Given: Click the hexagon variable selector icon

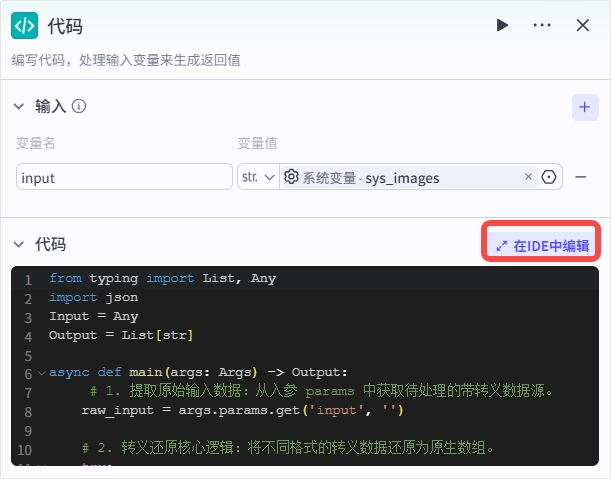Looking at the screenshot, I should (x=549, y=177).
